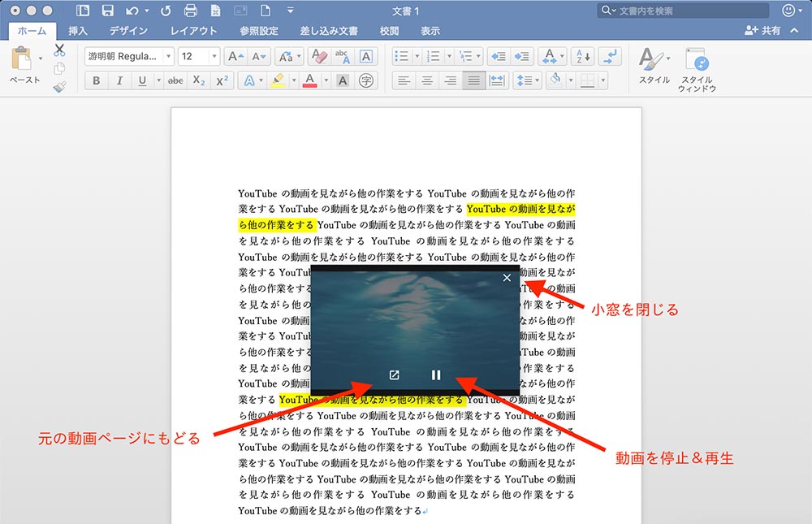Open the 挿入 tab
The image size is (812, 524).
coord(78,31)
